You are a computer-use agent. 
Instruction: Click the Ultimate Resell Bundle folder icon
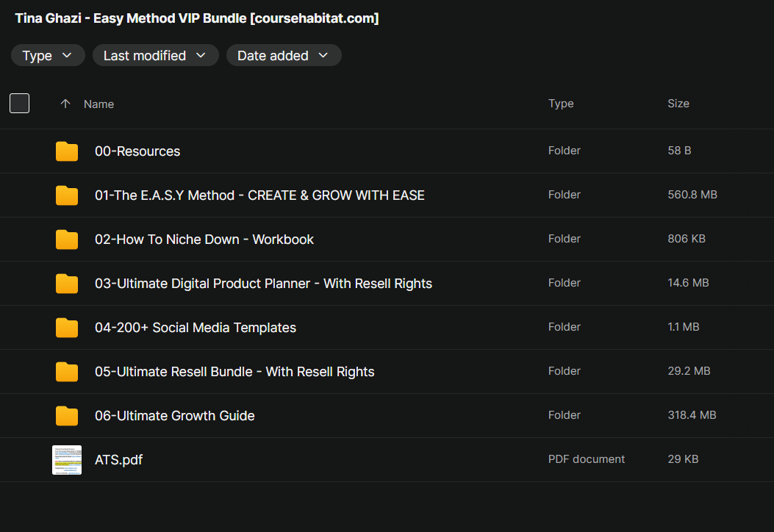67,372
